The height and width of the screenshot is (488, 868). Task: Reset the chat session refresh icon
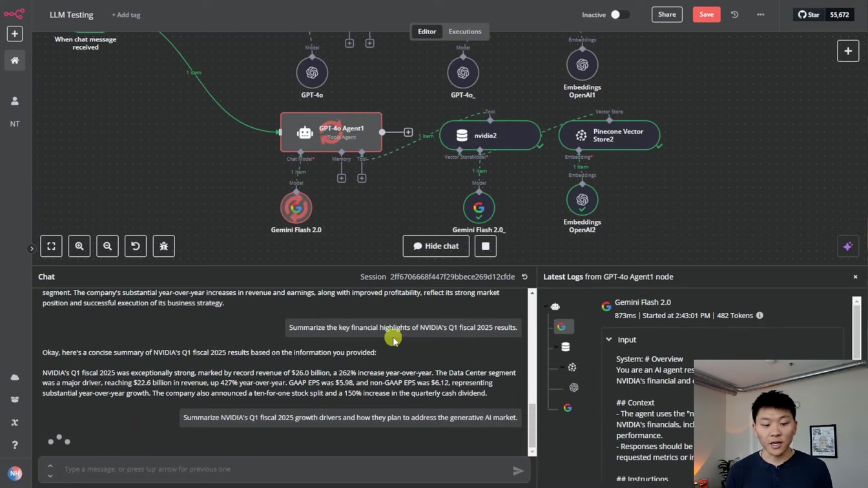click(x=524, y=277)
